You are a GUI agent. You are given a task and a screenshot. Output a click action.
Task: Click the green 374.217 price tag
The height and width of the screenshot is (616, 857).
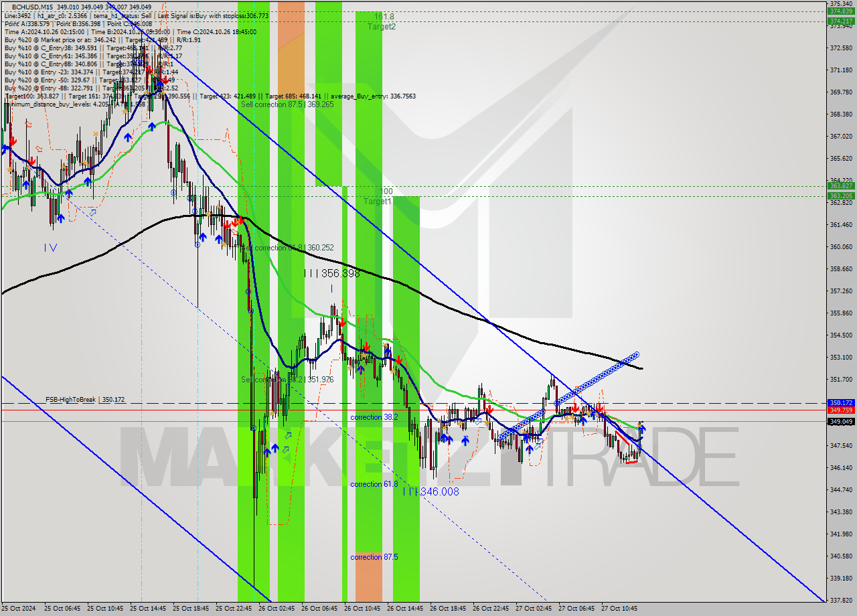click(841, 21)
